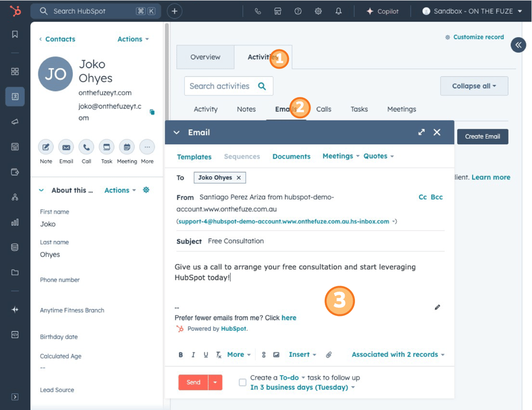532x410 pixels.
Task: Open the Breeze AI sparkle icon in sidebar
Action: tap(15, 310)
